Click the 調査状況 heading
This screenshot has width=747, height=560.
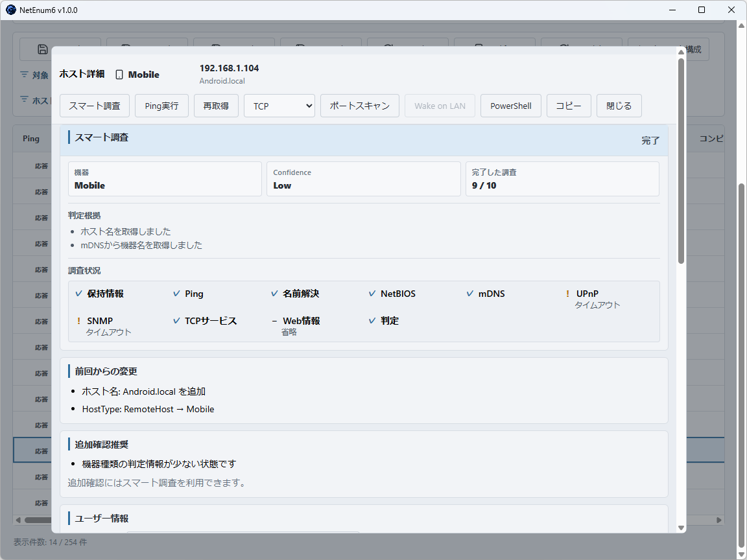pos(84,271)
